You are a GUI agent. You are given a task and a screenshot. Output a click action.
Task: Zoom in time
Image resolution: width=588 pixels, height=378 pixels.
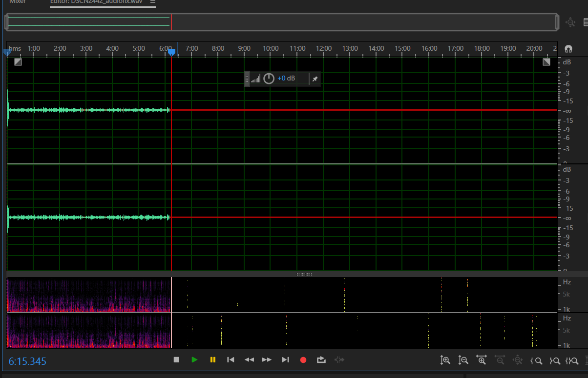[482, 360]
